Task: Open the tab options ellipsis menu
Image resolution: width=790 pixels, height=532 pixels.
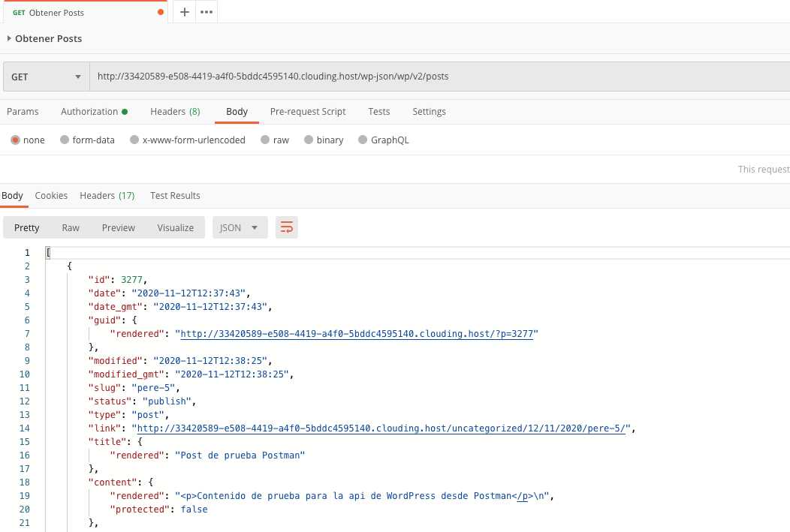Action: point(207,12)
